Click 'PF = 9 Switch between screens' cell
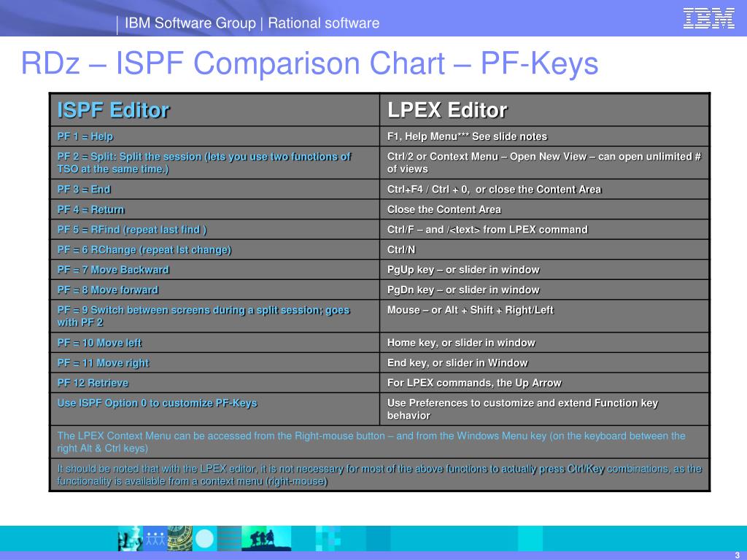747x560 pixels. click(215, 316)
